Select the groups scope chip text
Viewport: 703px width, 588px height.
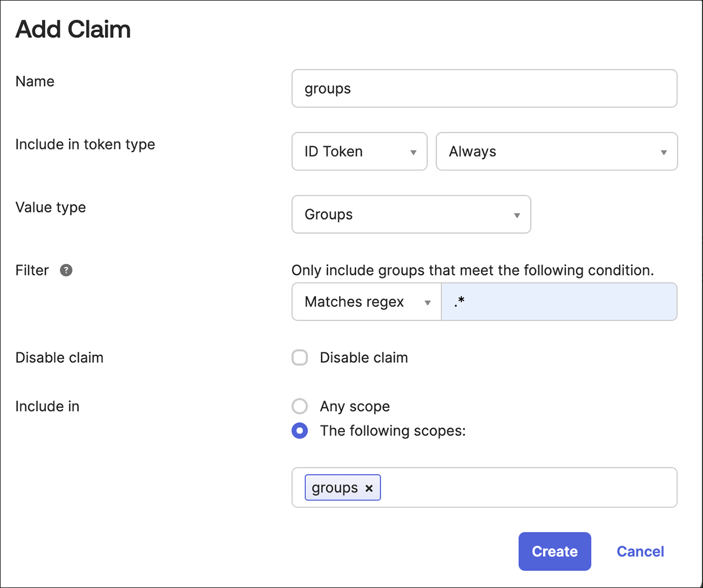tap(334, 488)
